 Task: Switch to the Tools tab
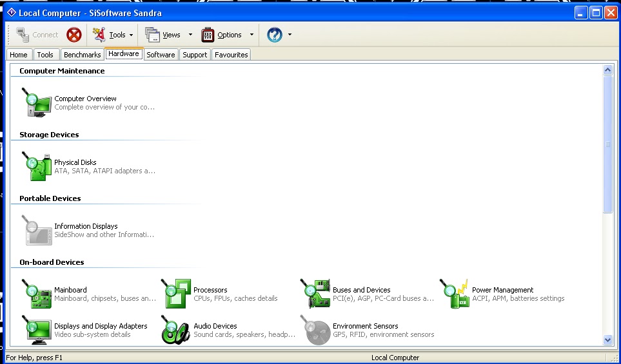(x=45, y=55)
